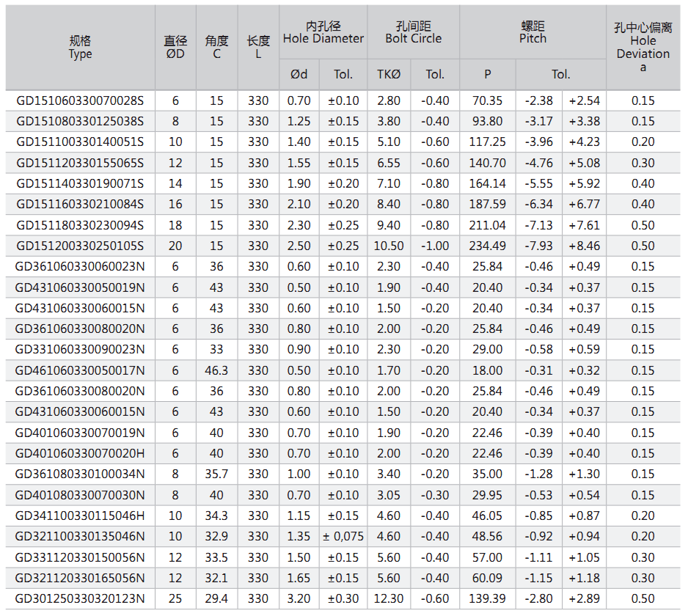Image resolution: width=688 pixels, height=616 pixels.
Task: Select type cell GD361060330060023N
Action: 80,267
